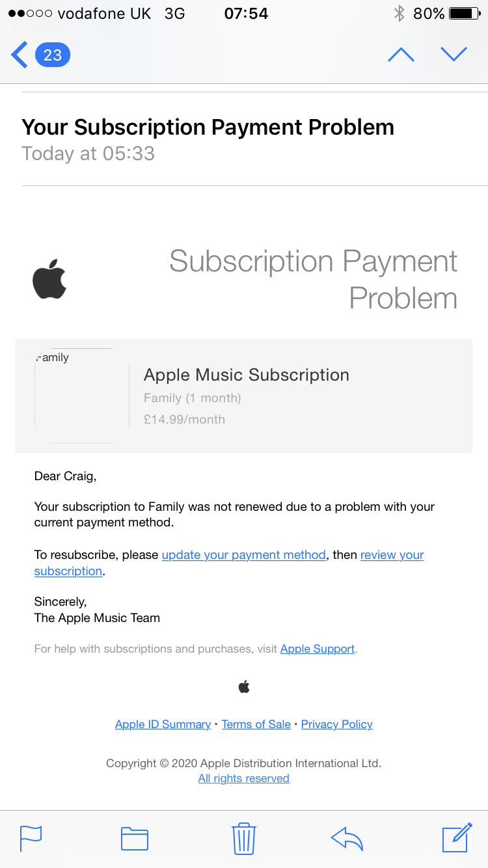The width and height of the screenshot is (488, 868).
Task: Click All rights reserved link
Action: (x=243, y=778)
